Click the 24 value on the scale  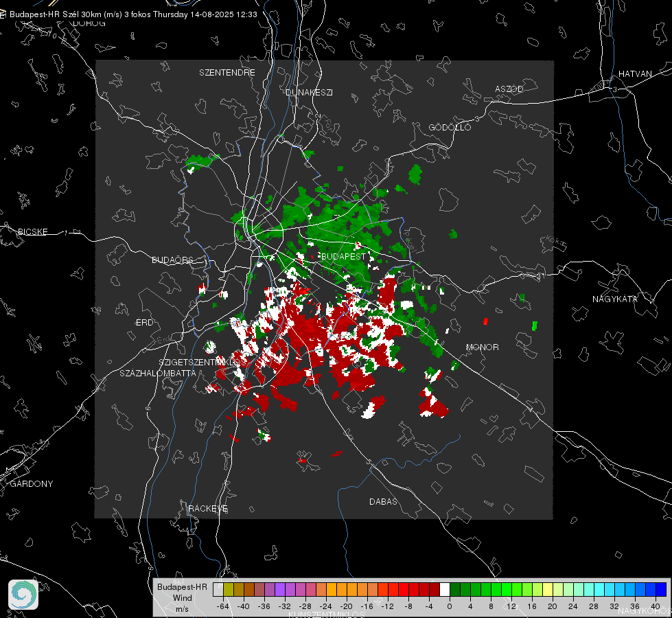[x=573, y=606]
